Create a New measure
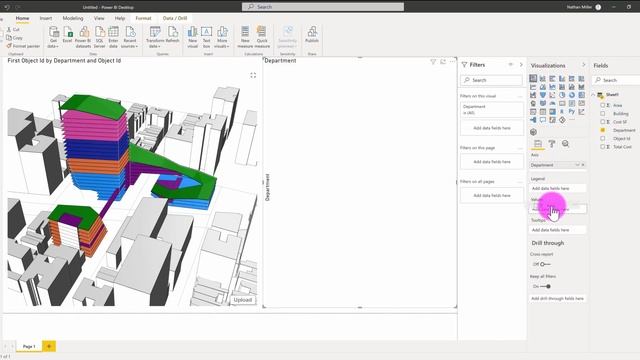 coord(245,37)
